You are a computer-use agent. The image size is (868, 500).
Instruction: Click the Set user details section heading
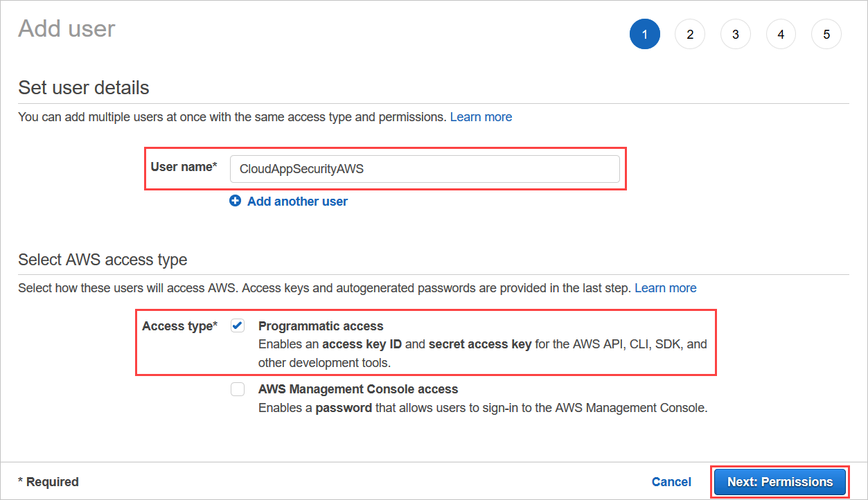83,88
